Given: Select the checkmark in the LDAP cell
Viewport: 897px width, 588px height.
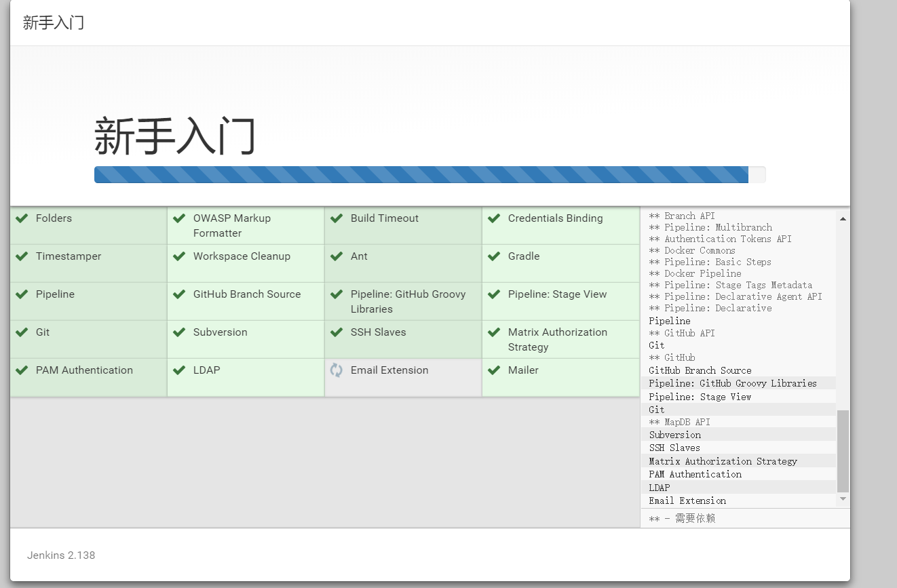Looking at the screenshot, I should [179, 370].
